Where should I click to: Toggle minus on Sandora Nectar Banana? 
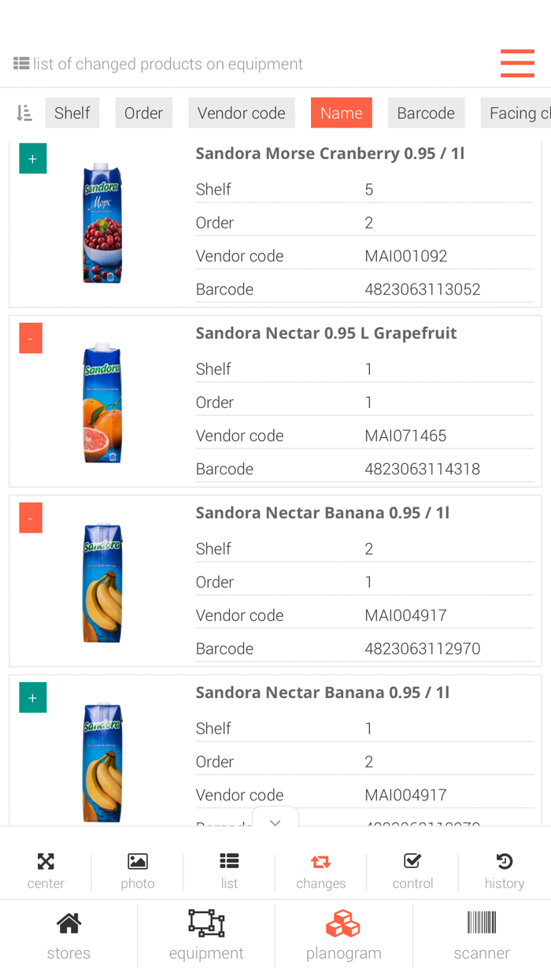[x=31, y=518]
